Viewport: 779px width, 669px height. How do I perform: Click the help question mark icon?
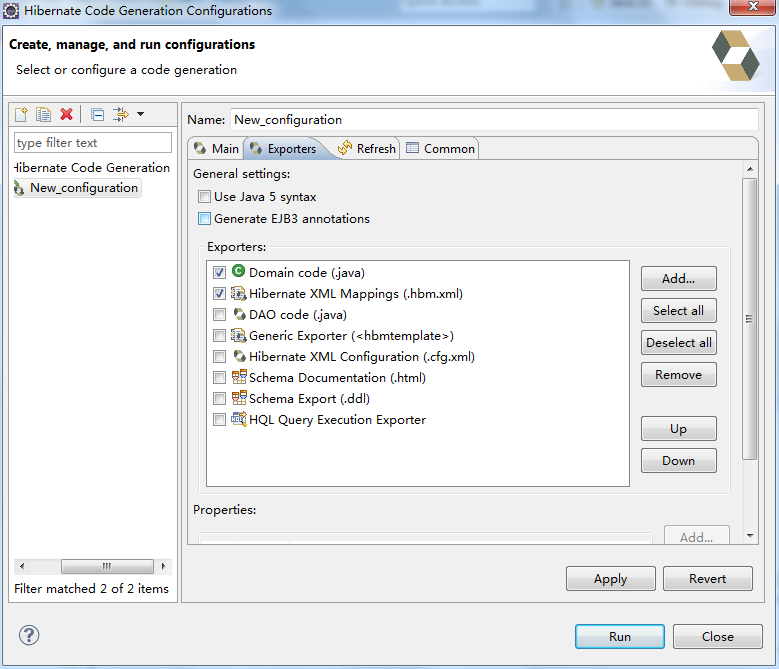[x=29, y=635]
